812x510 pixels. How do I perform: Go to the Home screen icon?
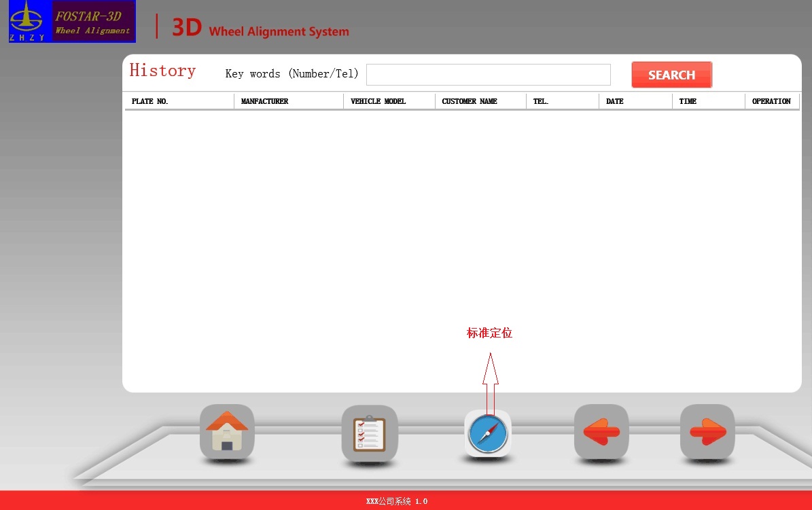point(227,431)
